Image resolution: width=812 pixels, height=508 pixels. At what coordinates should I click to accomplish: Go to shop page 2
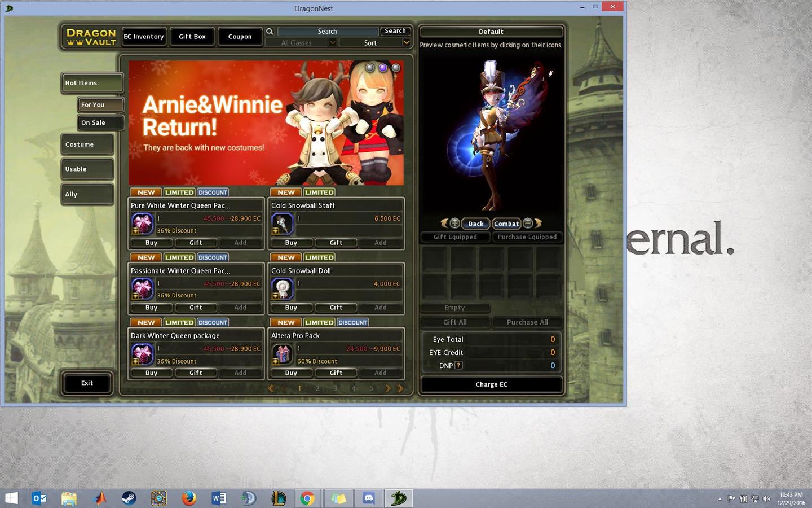coord(317,388)
